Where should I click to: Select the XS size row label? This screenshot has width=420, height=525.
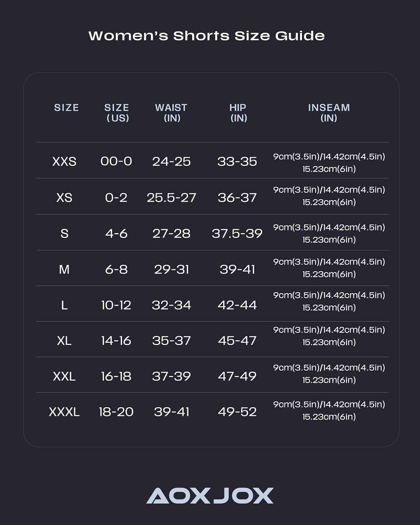(64, 198)
